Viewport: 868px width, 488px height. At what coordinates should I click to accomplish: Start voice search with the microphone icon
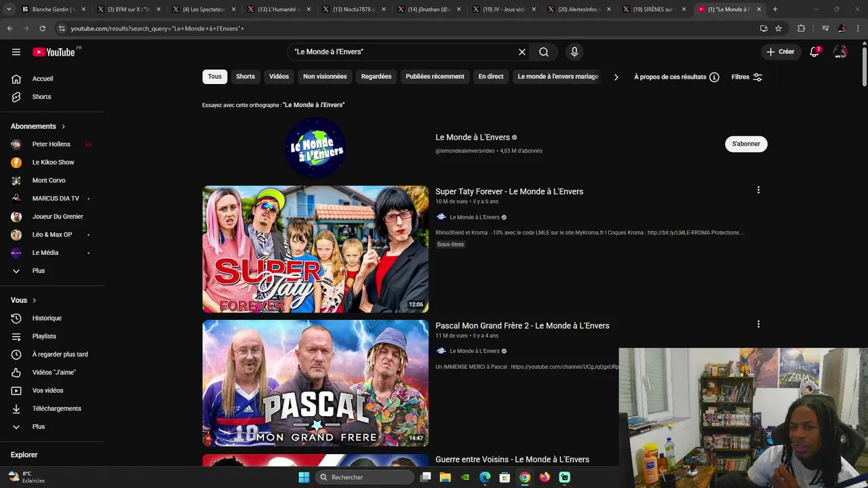pyautogui.click(x=574, y=52)
